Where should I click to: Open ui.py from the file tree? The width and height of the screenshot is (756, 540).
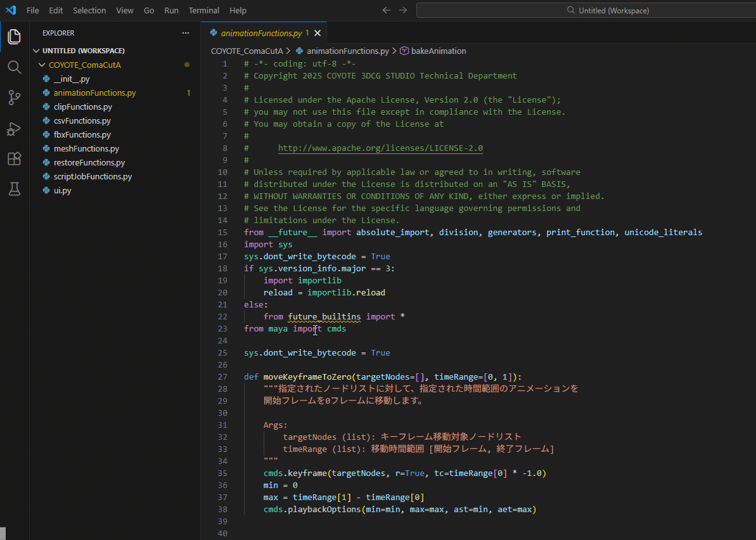[62, 190]
